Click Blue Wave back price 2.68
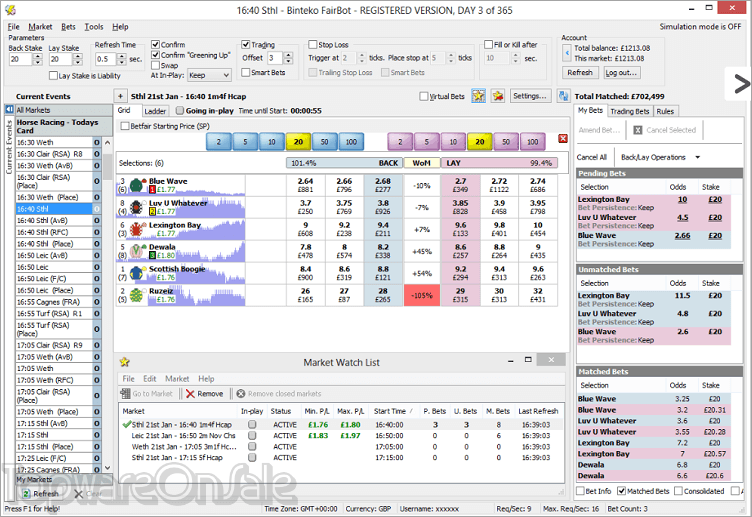 click(383, 185)
